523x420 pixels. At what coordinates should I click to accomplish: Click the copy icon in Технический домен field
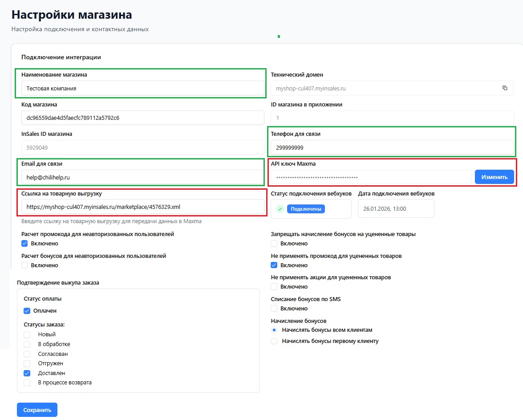click(x=505, y=88)
